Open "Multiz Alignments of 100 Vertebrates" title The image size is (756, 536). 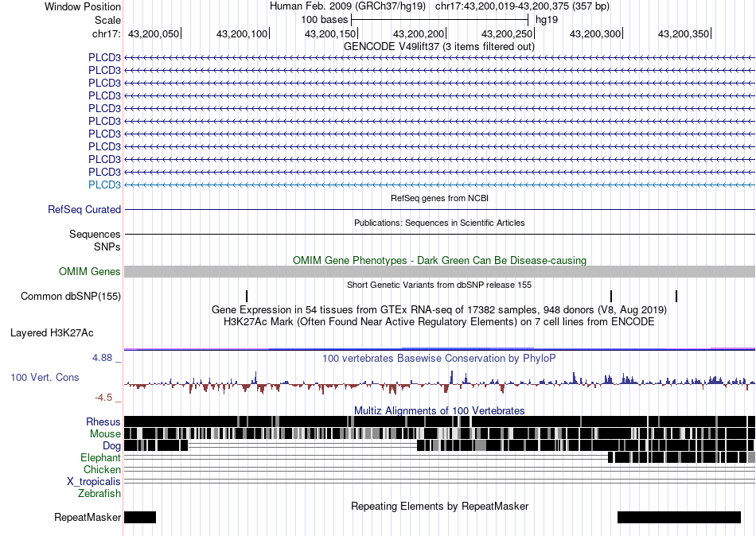click(439, 410)
